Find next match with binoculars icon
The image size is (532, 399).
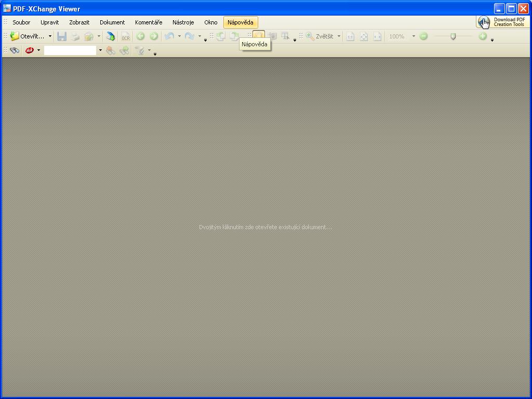[x=124, y=50]
